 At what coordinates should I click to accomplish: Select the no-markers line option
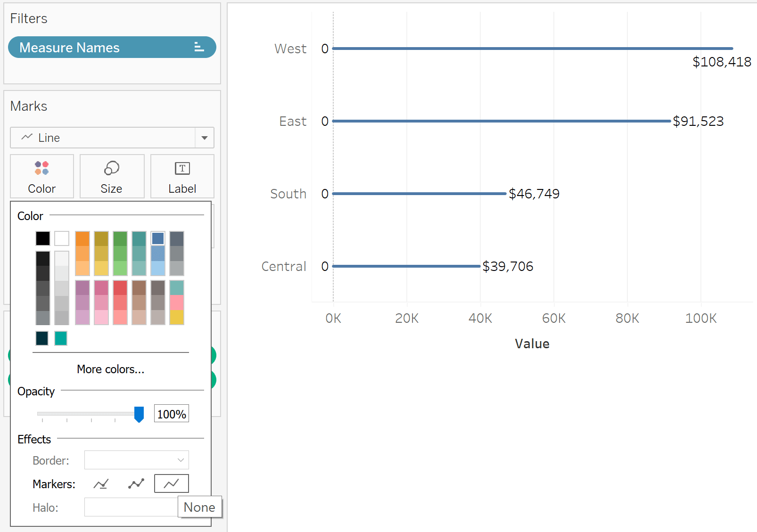click(172, 483)
